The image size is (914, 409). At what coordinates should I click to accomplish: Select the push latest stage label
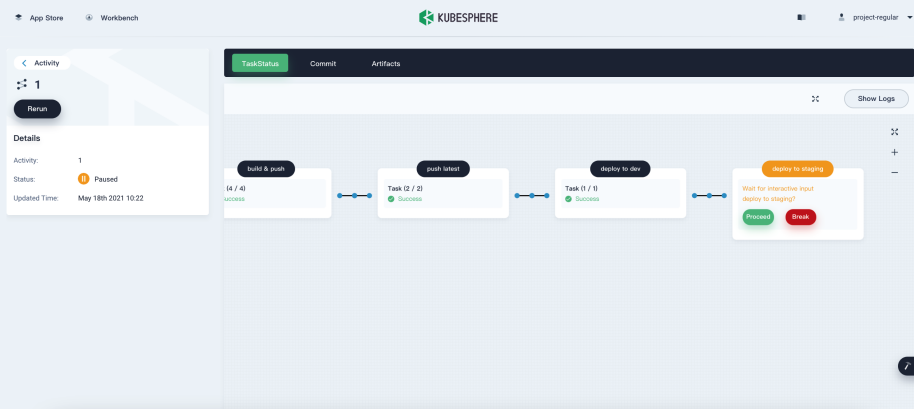(x=443, y=169)
